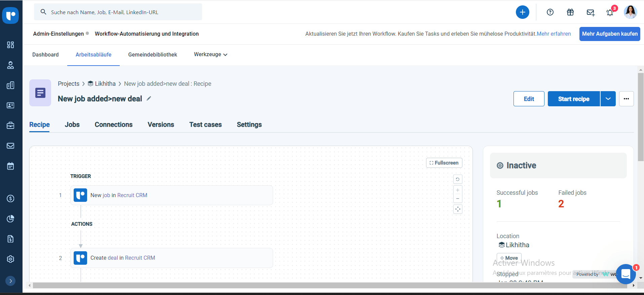644x295 pixels.
Task: Open the Test cases tab
Action: pos(205,124)
